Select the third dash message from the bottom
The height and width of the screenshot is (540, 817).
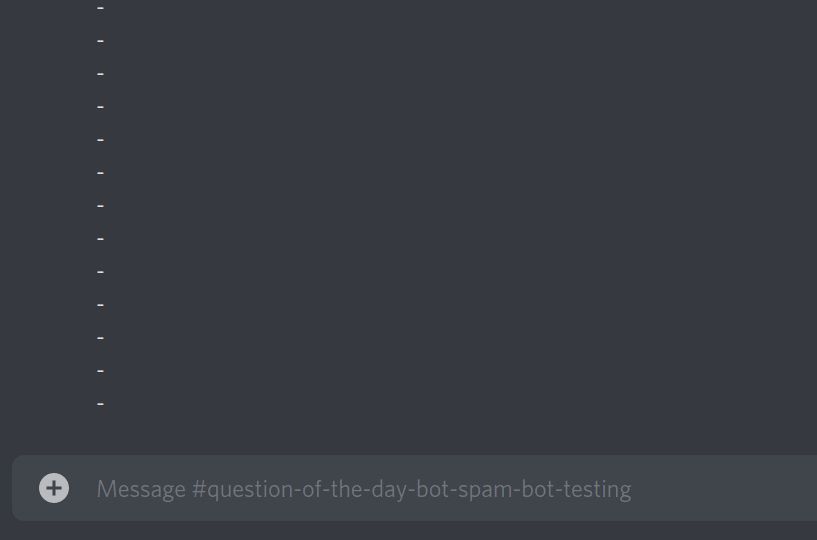(101, 338)
